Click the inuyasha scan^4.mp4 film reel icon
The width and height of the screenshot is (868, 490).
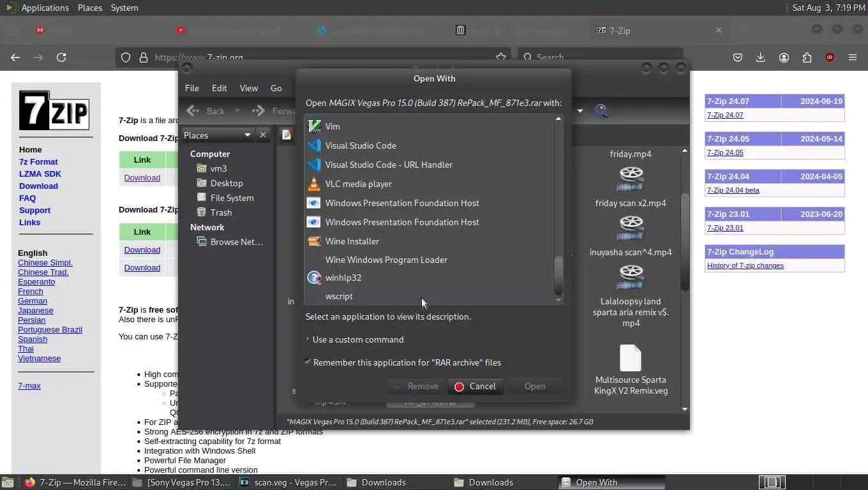631,229
